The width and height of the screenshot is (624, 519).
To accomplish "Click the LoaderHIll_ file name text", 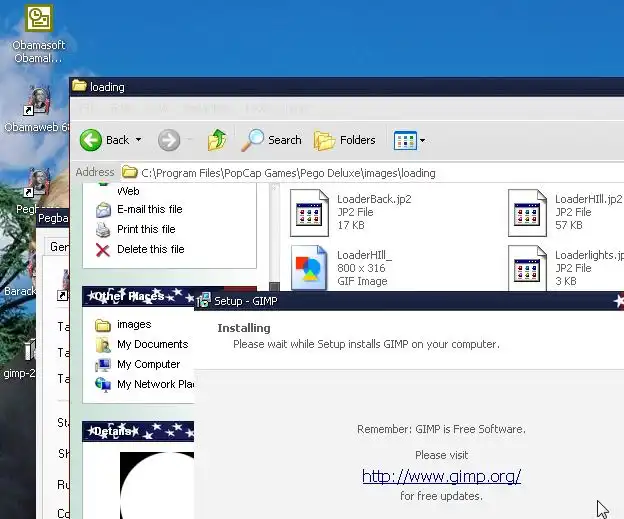I will coord(364,255).
